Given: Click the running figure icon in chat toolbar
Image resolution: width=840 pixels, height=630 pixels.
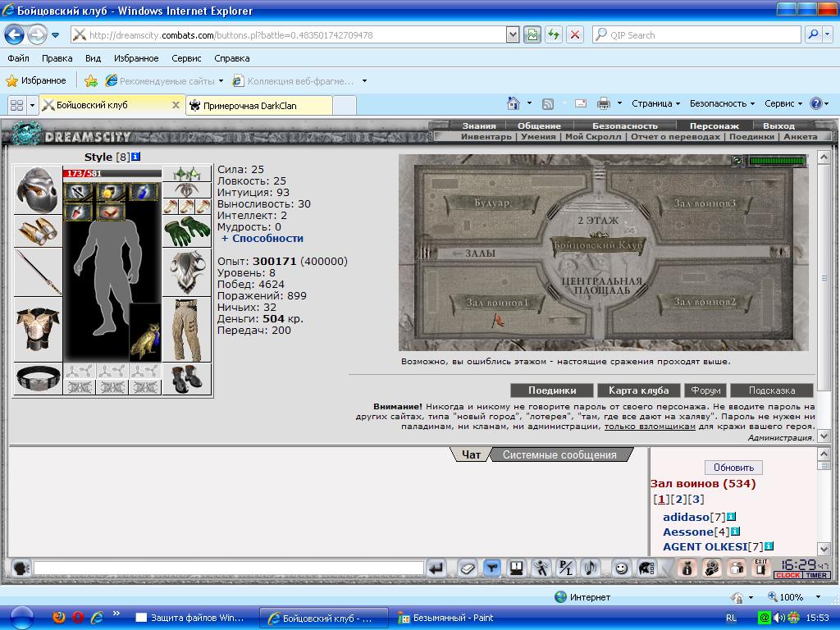Looking at the screenshot, I should pos(541,568).
